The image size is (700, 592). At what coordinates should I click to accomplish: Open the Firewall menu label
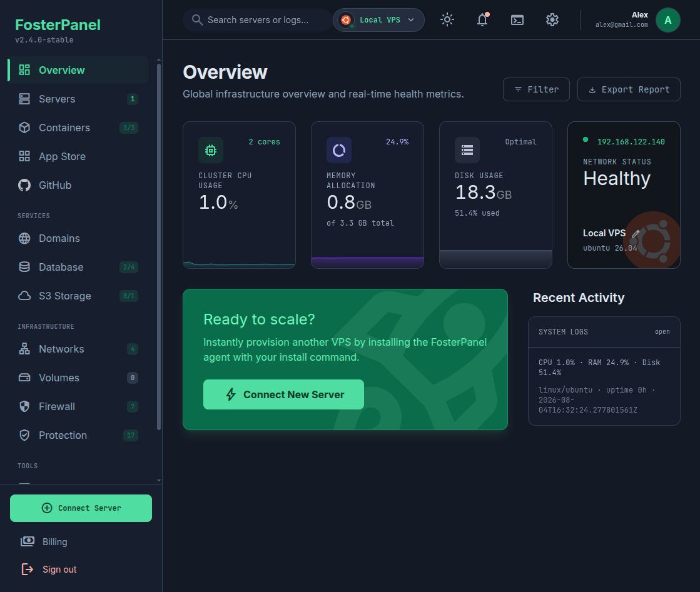click(57, 406)
